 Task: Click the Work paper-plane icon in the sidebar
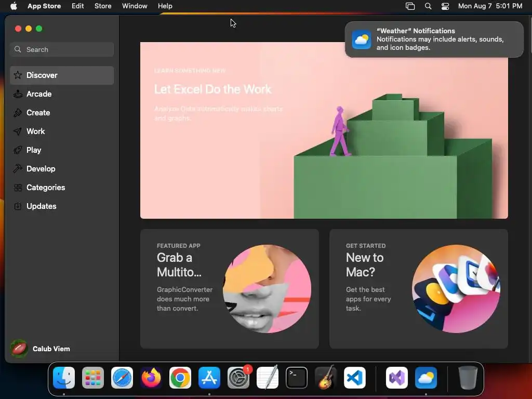tap(18, 131)
